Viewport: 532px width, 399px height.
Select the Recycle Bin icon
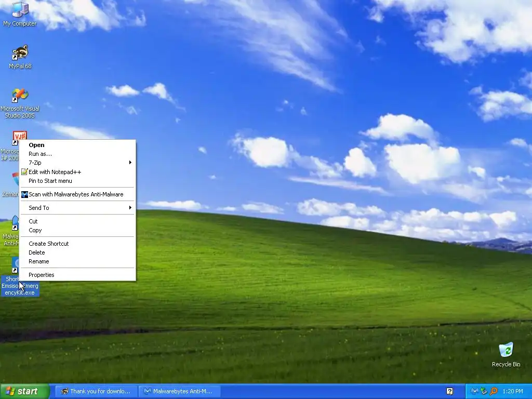pos(506,355)
